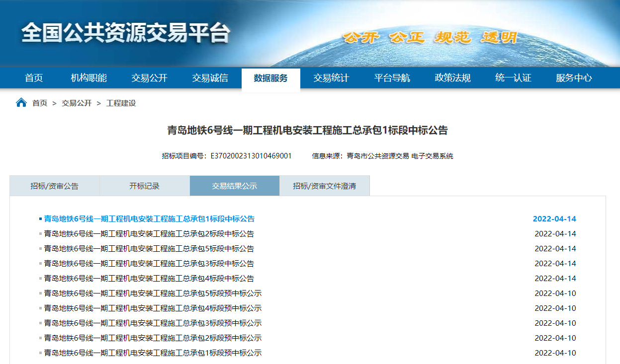The width and height of the screenshot is (620, 364).
Task: Open the 统一认证 navigation item
Action: 513,78
